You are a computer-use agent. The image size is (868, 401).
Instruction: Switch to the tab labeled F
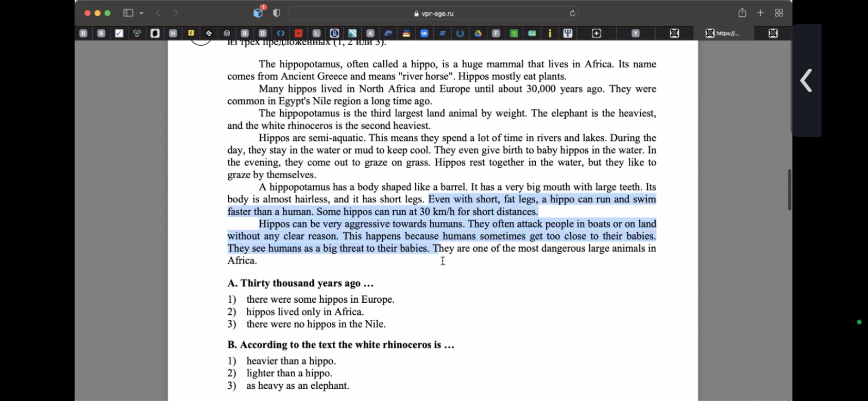click(496, 33)
